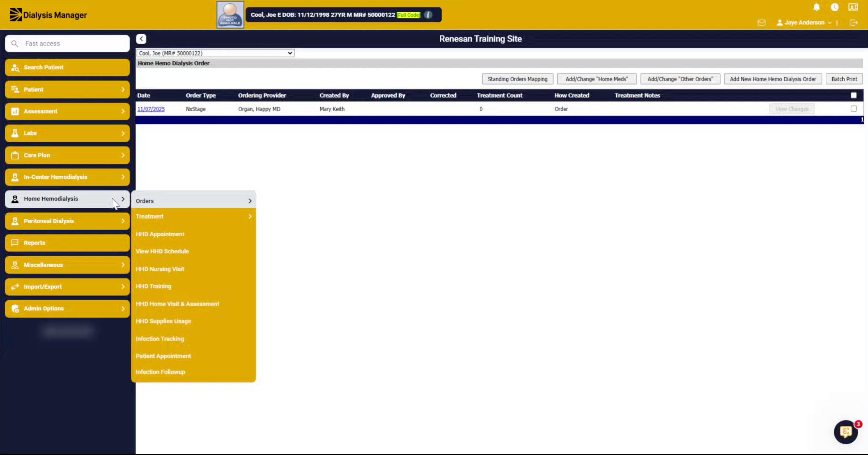Click Add New Home Hemo Dialysis Order
Screen dimensions: 868x455
coord(773,79)
